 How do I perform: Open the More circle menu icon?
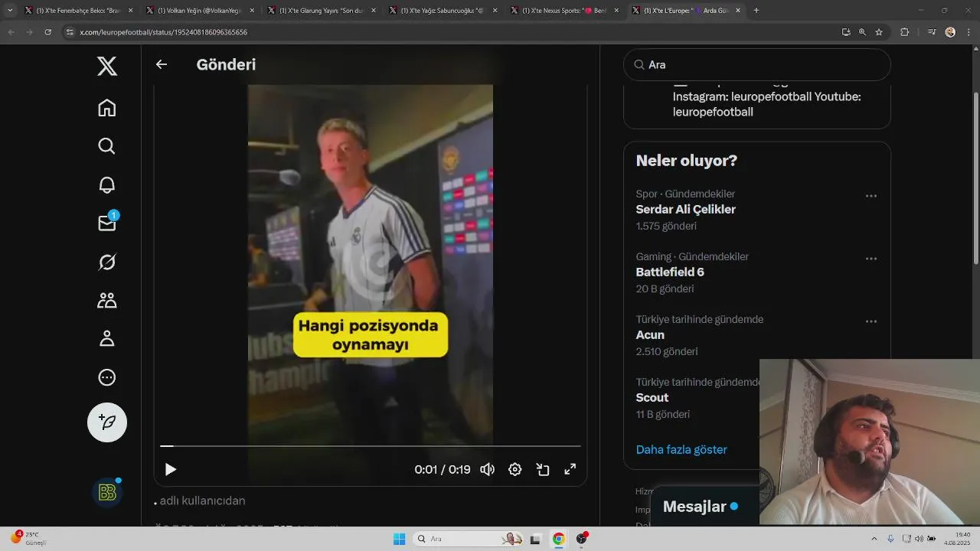(107, 377)
